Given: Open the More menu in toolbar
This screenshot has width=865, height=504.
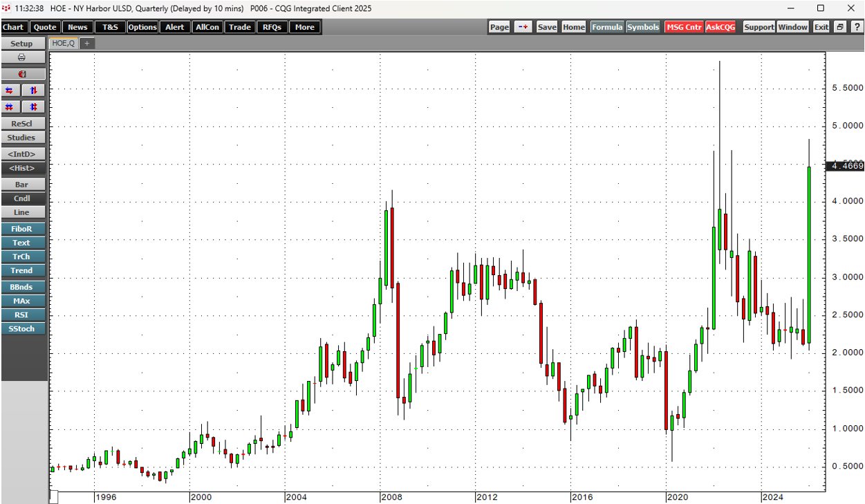Looking at the screenshot, I should pos(304,27).
